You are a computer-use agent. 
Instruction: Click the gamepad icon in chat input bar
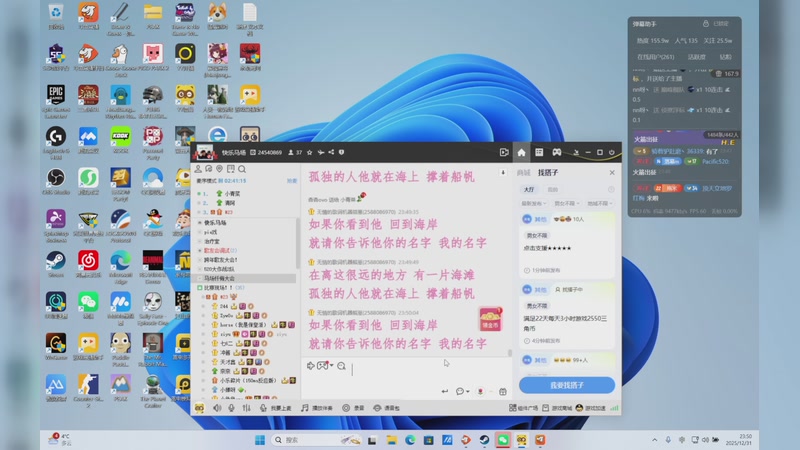click(x=322, y=365)
